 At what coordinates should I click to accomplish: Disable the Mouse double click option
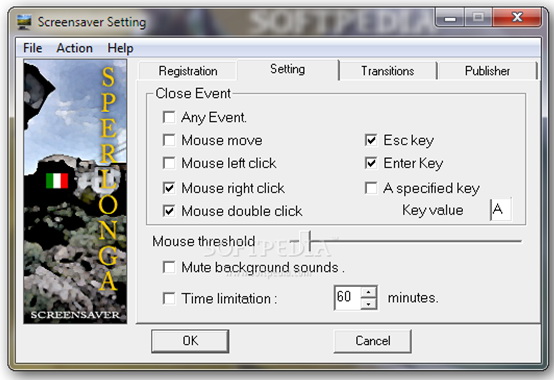(x=169, y=211)
